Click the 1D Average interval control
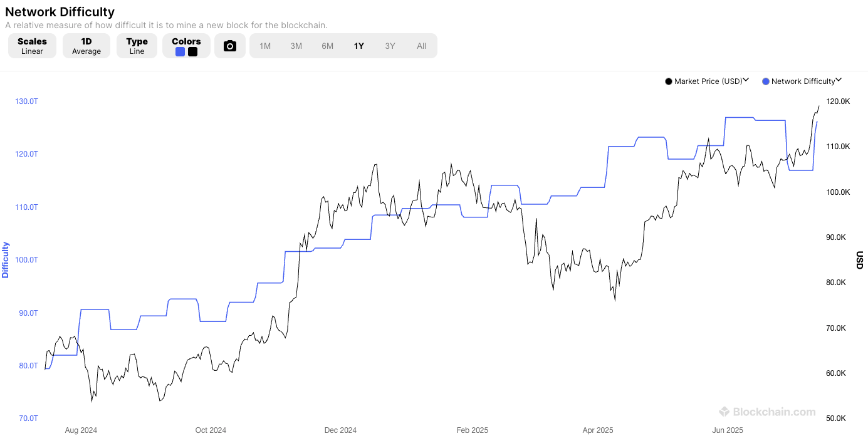The width and height of the screenshot is (868, 436). (x=86, y=45)
